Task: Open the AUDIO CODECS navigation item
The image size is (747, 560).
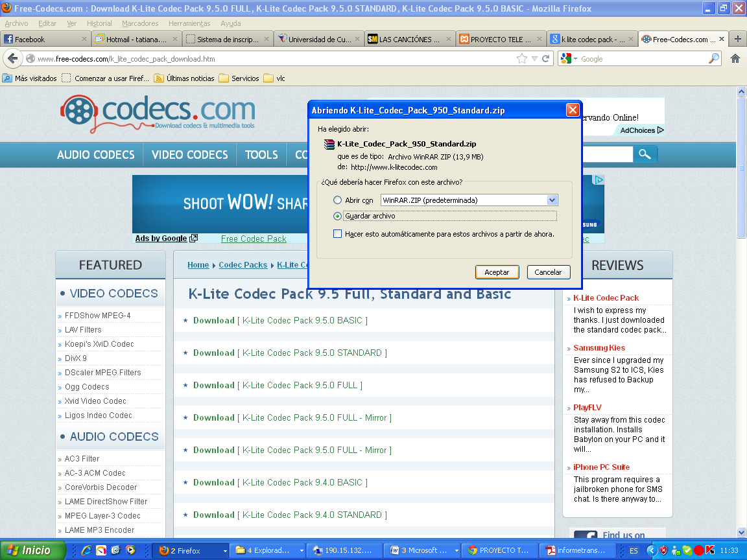Action: (96, 155)
